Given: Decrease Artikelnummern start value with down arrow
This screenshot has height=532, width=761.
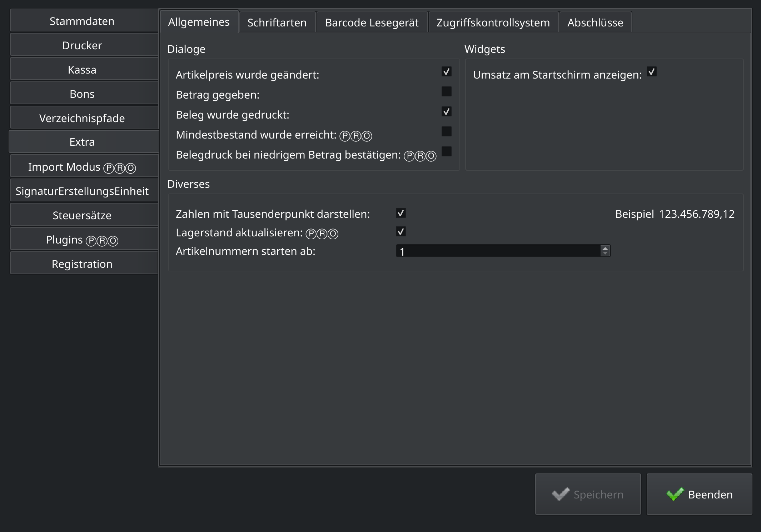Looking at the screenshot, I should pyautogui.click(x=605, y=254).
